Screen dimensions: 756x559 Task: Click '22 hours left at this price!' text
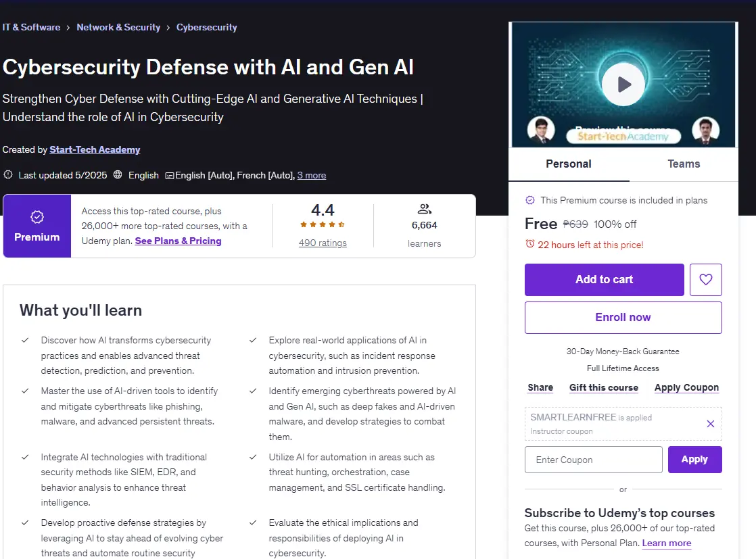(590, 245)
